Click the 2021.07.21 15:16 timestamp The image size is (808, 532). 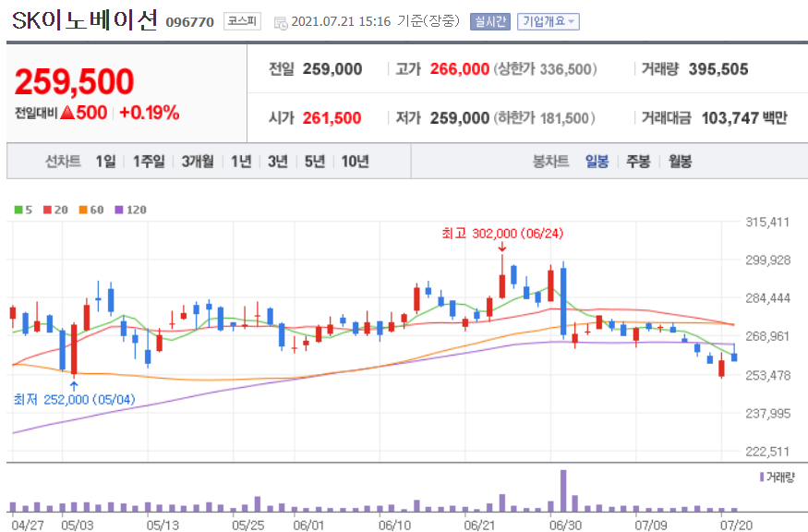[341, 21]
